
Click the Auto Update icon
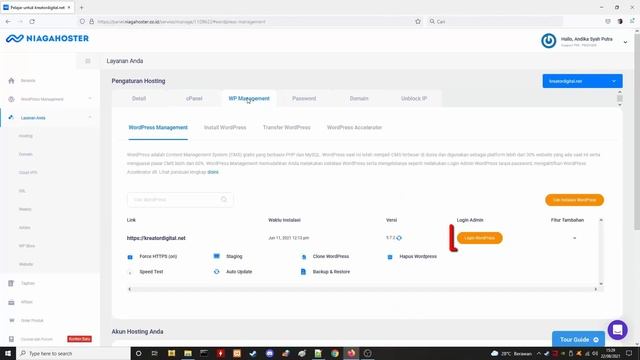217,272
